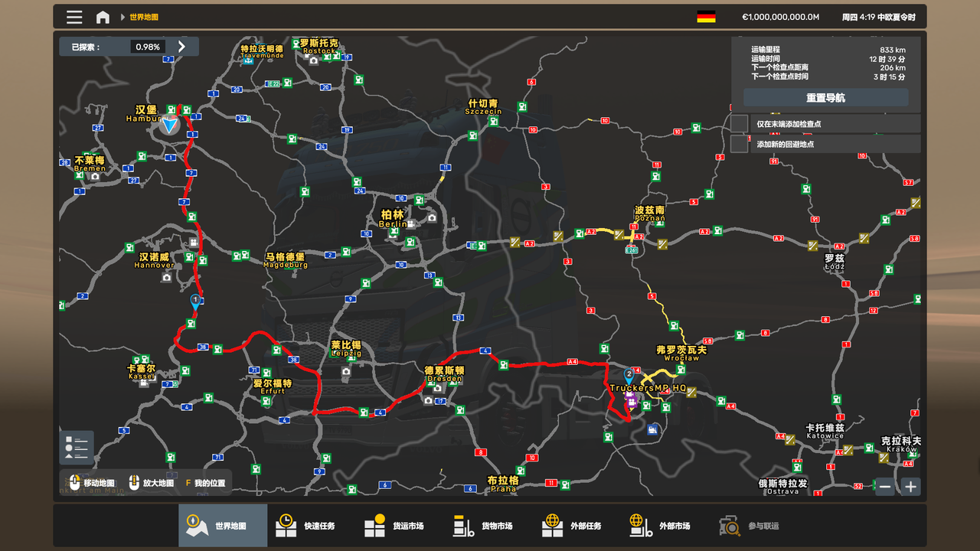The height and width of the screenshot is (551, 980).
Task: Enable 添加新的回避地点 checkbox
Action: click(739, 144)
